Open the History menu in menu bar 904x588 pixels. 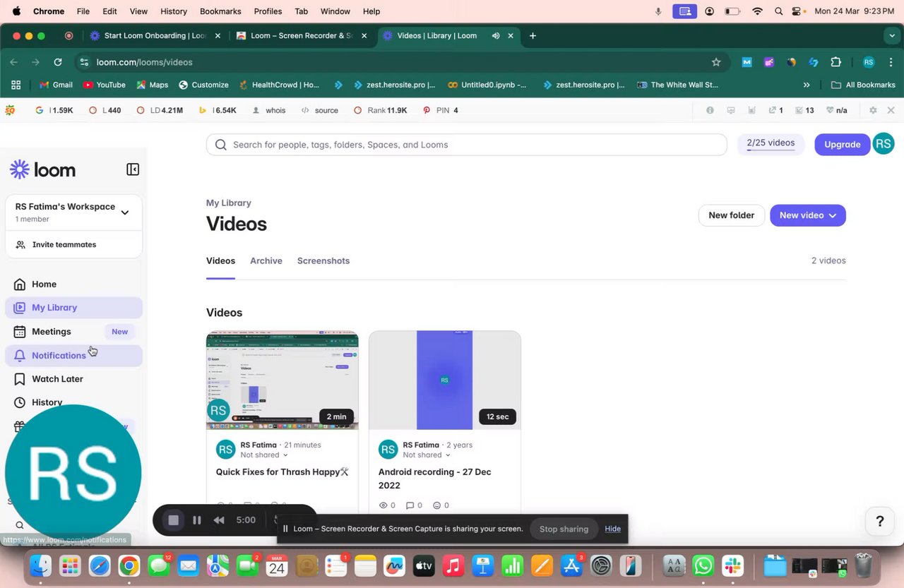174,11
